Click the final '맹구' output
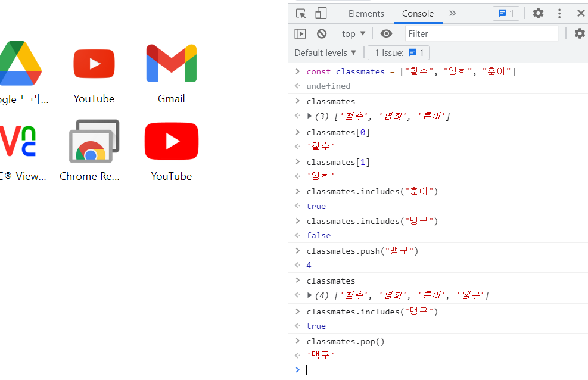Image resolution: width=588 pixels, height=380 pixels. 321,355
